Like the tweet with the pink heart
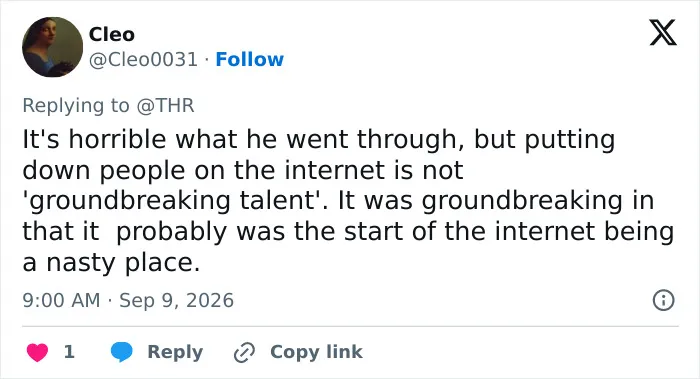 point(38,352)
